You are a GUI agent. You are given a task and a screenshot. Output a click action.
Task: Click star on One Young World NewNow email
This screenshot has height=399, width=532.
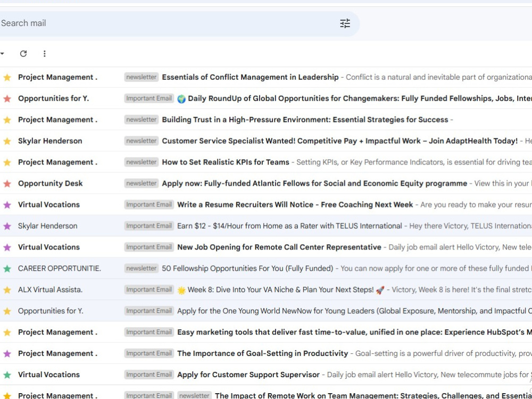7,311
